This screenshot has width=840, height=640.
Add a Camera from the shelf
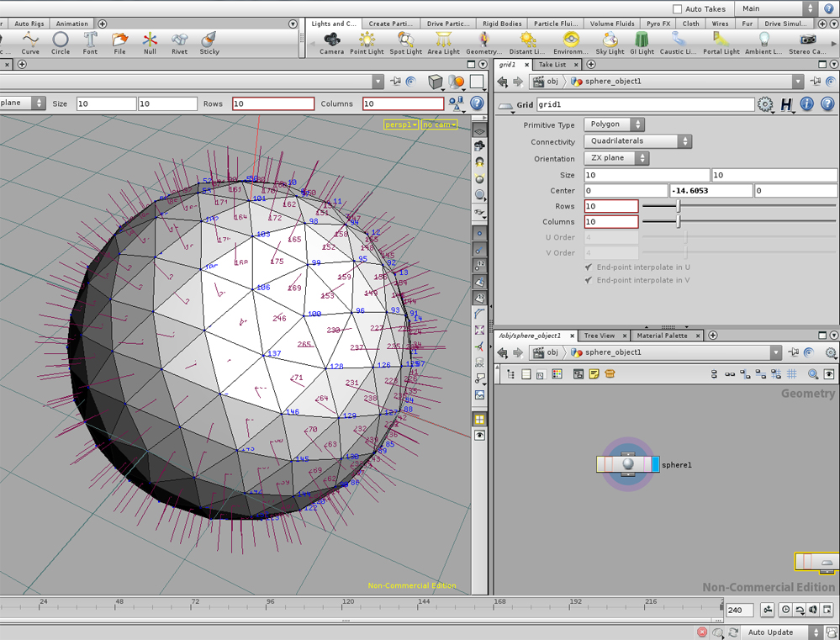click(331, 44)
